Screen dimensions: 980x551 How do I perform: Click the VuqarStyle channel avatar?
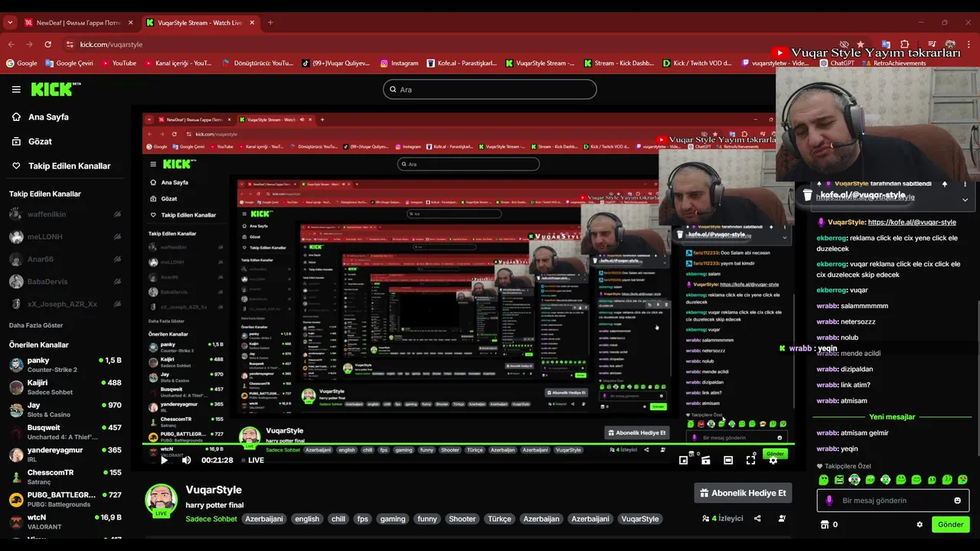(x=162, y=500)
